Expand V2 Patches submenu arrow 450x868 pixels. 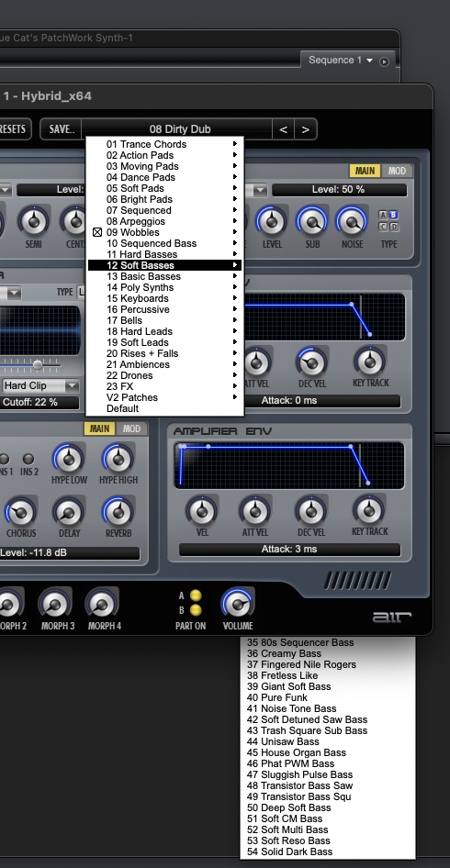(235, 397)
